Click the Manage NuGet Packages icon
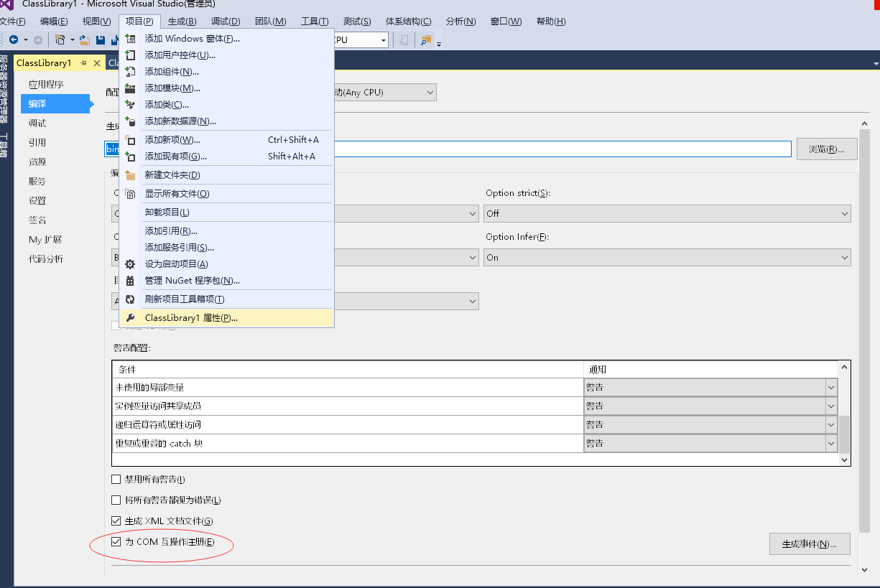Viewport: 880px width, 588px height. 130,280
